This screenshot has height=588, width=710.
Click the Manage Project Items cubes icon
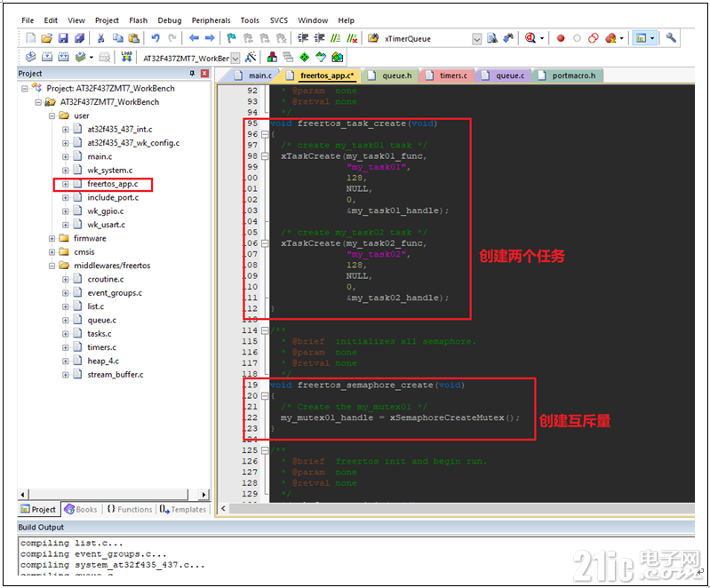272,57
